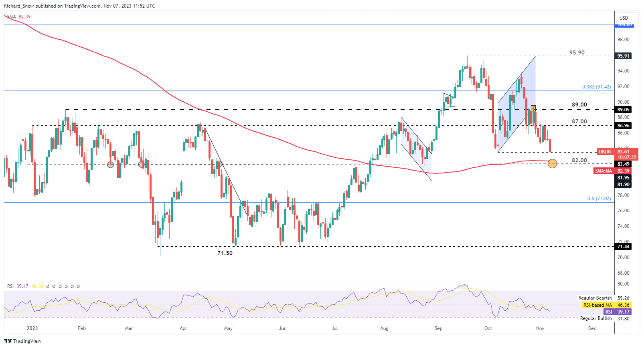Click the 2023 time axis label
The height and width of the screenshot is (348, 644).
[32, 328]
